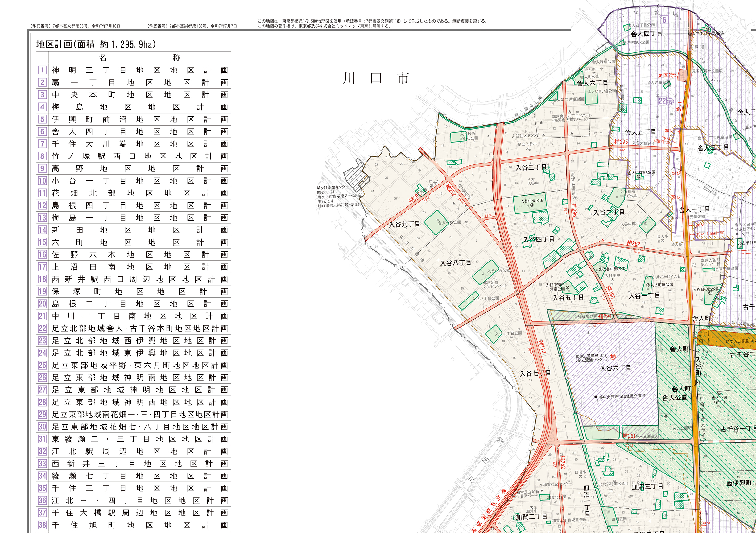
Task: Click the purple district marker 6 on map
Action: 664,20
